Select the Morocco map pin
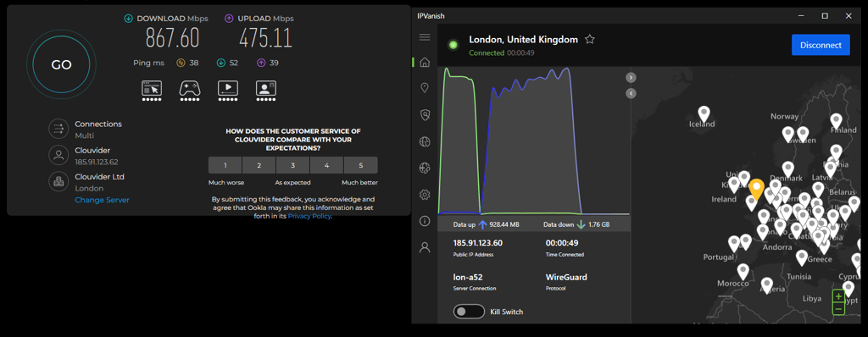The image size is (868, 337). point(743,271)
